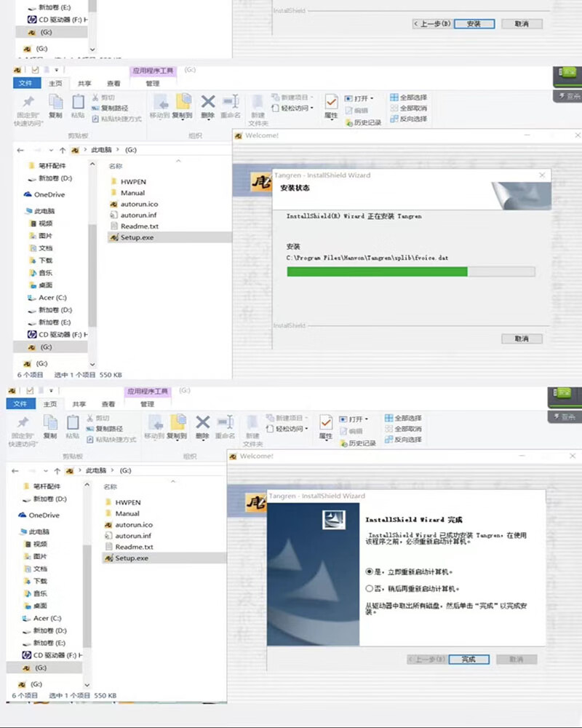Click 安装 (Install) button in the top wizard
Screen dimensions: 582x728
[x=474, y=24]
